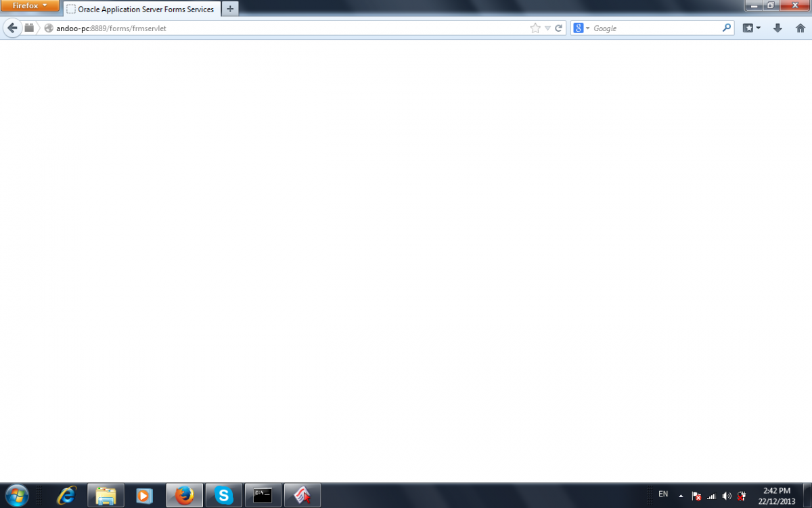Click the Back navigation arrow
This screenshot has height=508, width=812.
(12, 28)
